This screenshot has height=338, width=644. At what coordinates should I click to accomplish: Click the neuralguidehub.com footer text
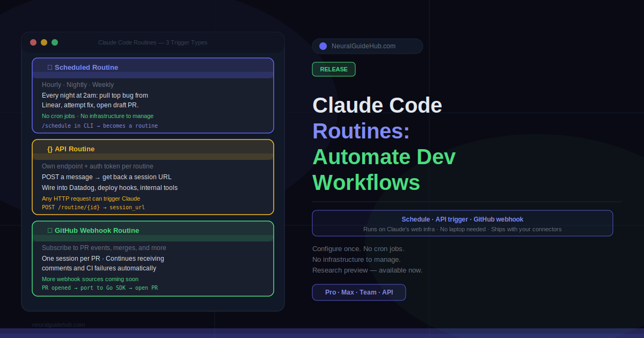coord(58,325)
